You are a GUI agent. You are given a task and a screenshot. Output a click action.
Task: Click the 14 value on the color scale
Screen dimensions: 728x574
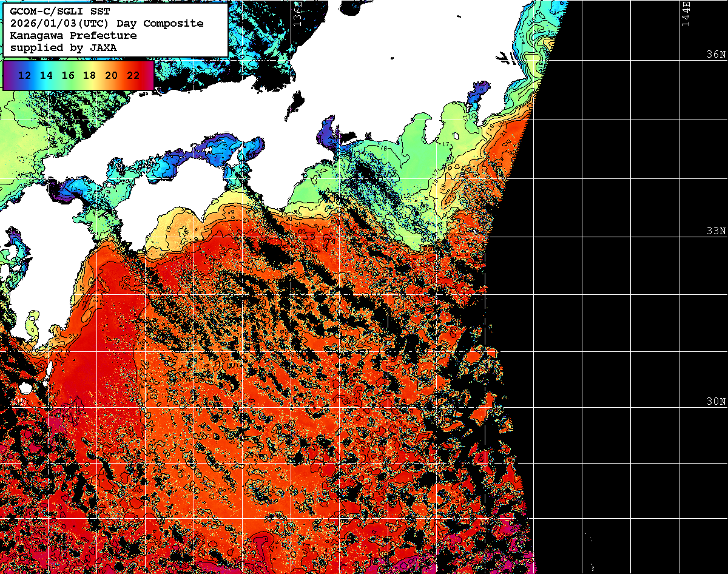[x=47, y=76]
